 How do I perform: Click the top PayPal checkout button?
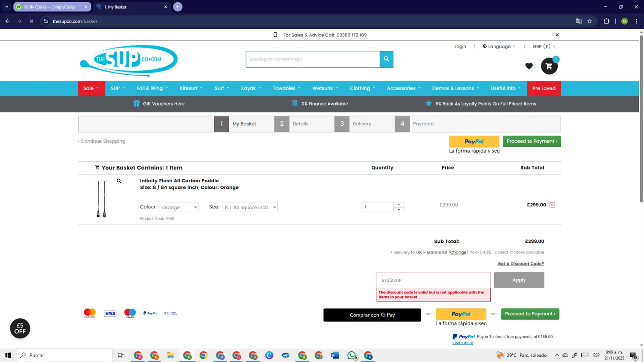coord(474,142)
